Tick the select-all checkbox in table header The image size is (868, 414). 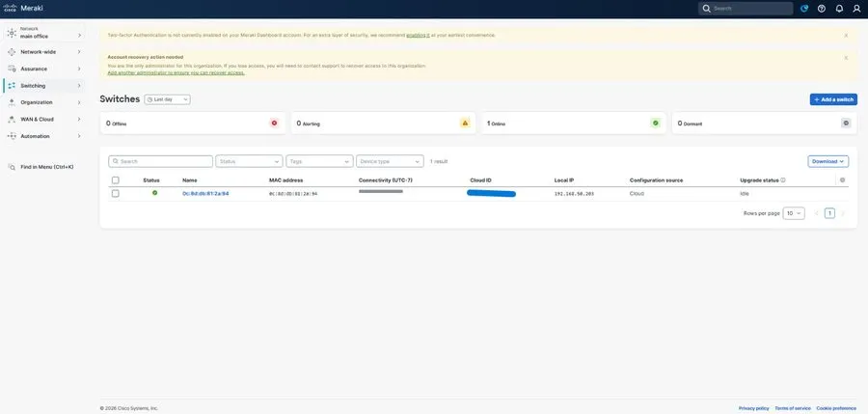point(115,180)
